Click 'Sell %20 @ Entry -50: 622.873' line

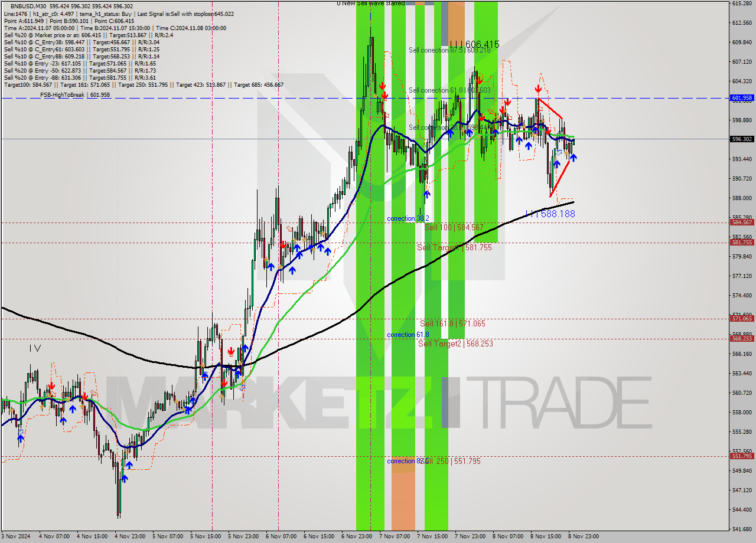[x=80, y=71]
